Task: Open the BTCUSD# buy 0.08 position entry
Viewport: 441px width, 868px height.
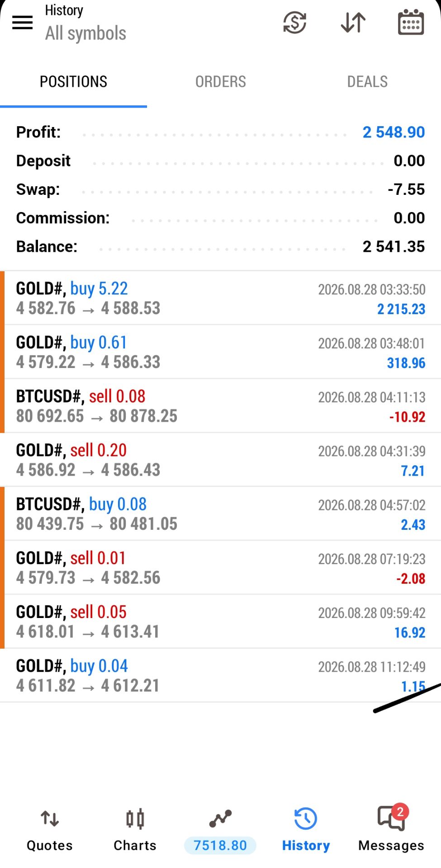Action: (221, 514)
